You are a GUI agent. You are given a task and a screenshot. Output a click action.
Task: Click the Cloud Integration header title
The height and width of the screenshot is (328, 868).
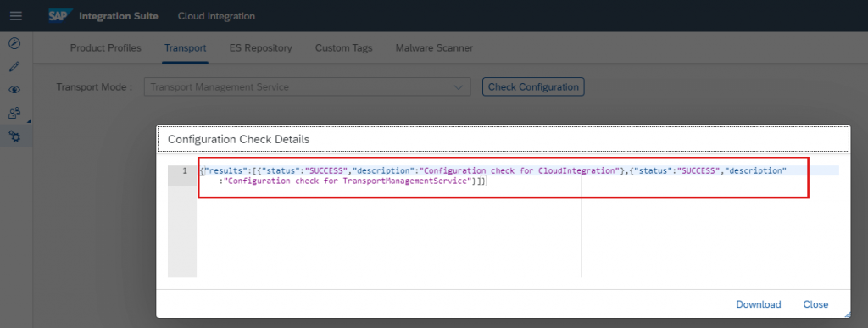[x=216, y=16]
